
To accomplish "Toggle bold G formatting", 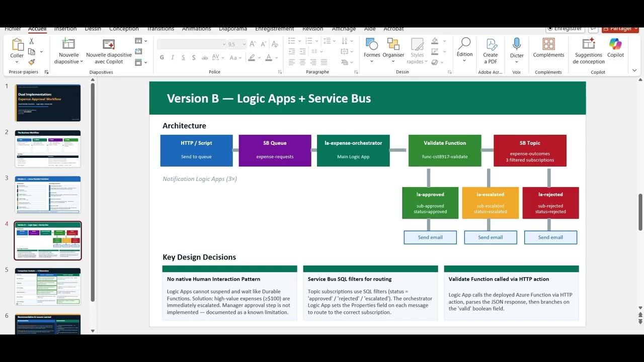I will click(162, 58).
